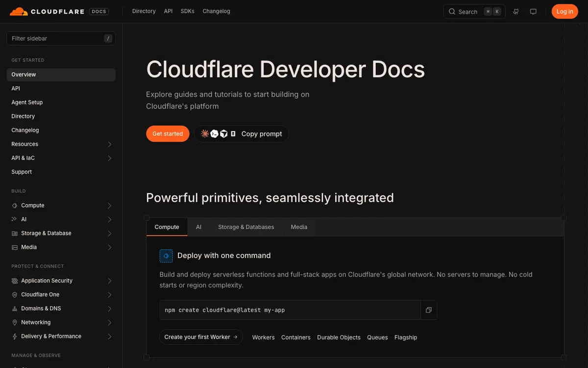Open Changelog in the sidebar

tap(61, 131)
